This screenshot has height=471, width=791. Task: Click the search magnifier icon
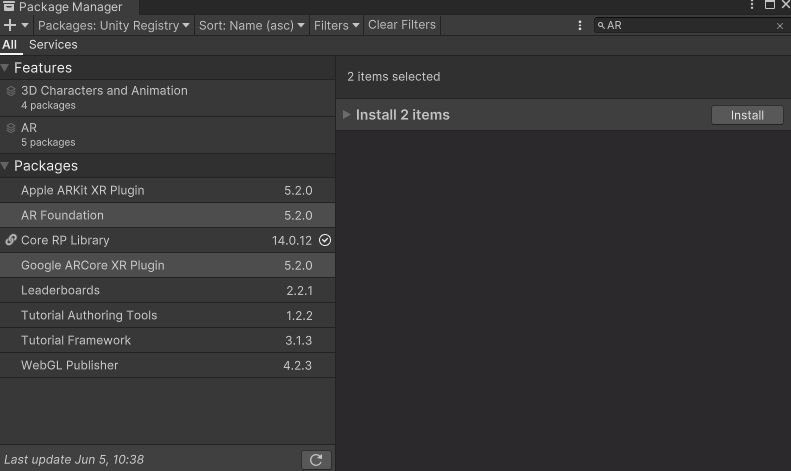(x=601, y=25)
